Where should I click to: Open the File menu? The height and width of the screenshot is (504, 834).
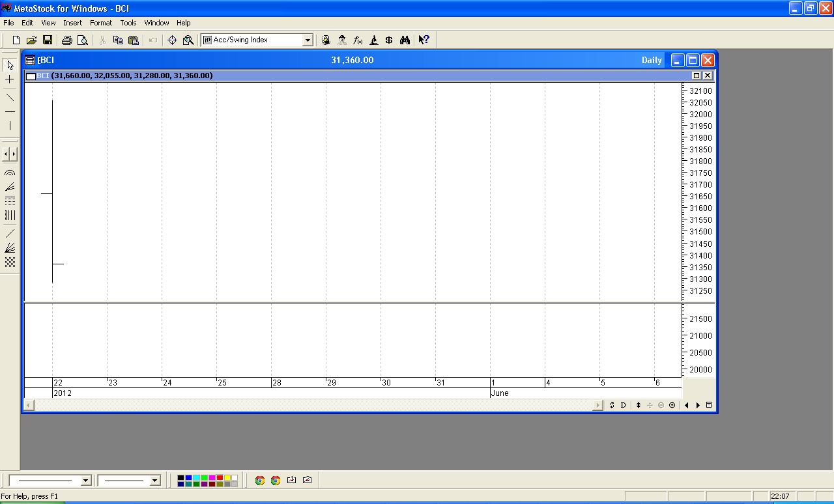[8, 23]
